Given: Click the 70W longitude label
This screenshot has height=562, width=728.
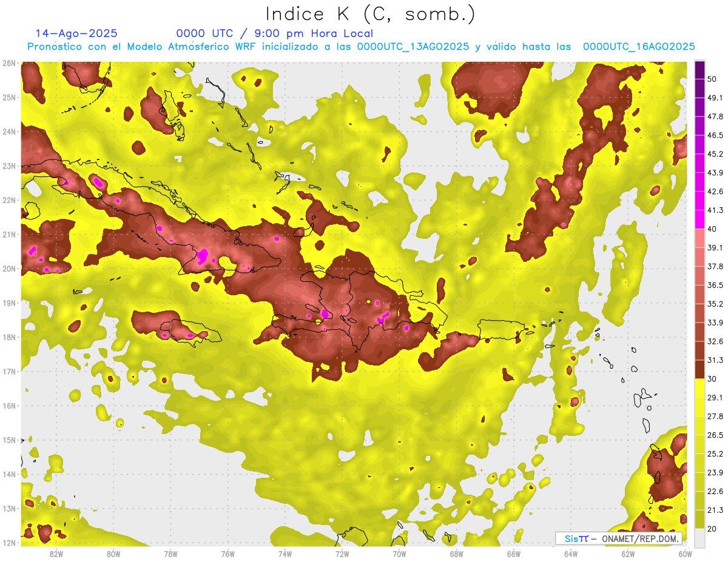Looking at the screenshot, I should pyautogui.click(x=399, y=554).
